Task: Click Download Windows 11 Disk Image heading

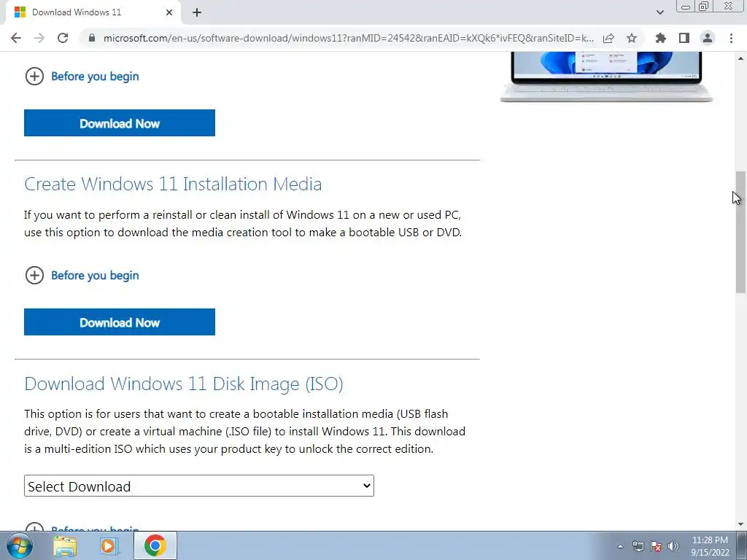Action: pyautogui.click(x=183, y=384)
